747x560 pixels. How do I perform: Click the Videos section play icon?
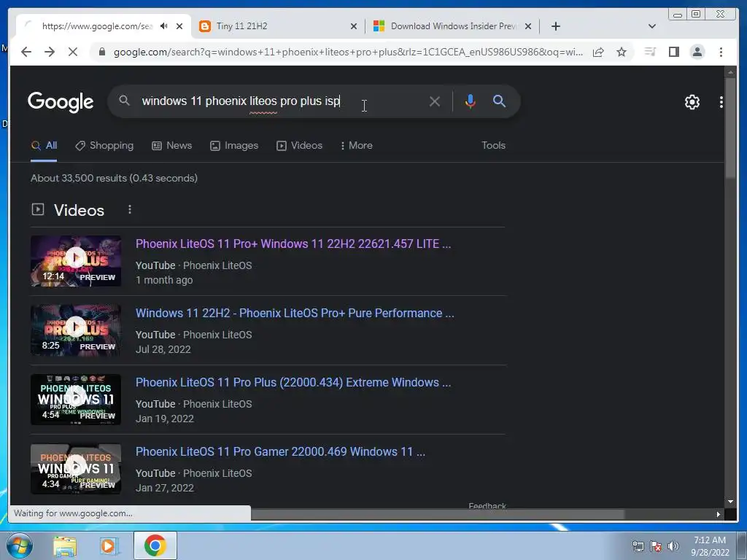[38, 209]
